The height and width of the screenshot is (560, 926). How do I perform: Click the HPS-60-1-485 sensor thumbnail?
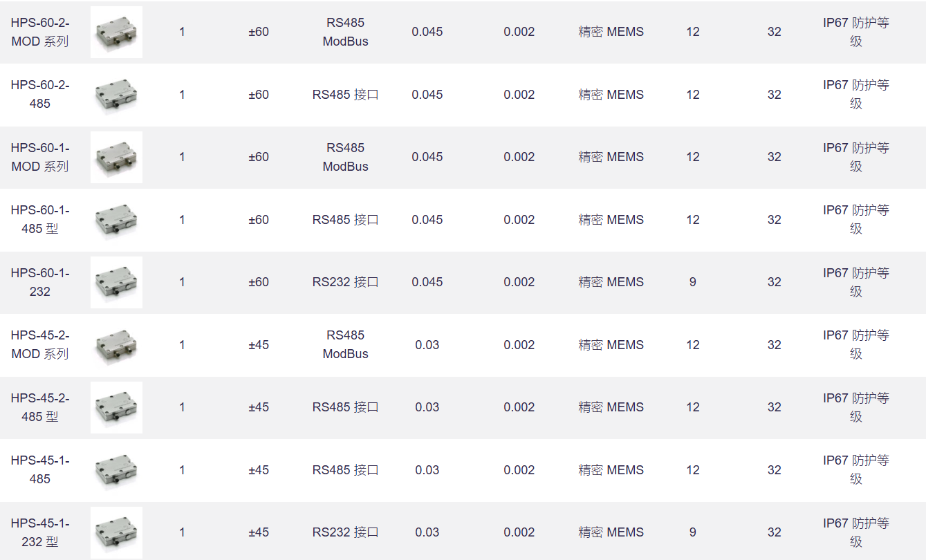coord(116,220)
